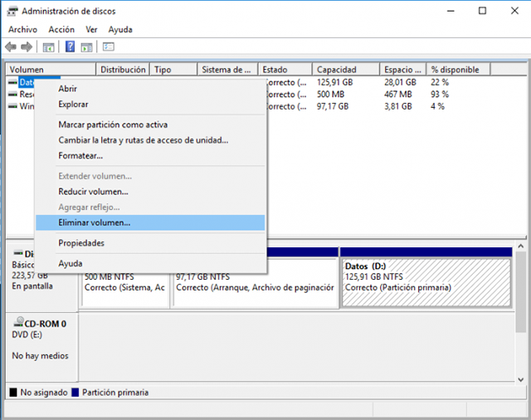The width and height of the screenshot is (531, 420).
Task: Click the No hay medios text
Action: point(40,355)
